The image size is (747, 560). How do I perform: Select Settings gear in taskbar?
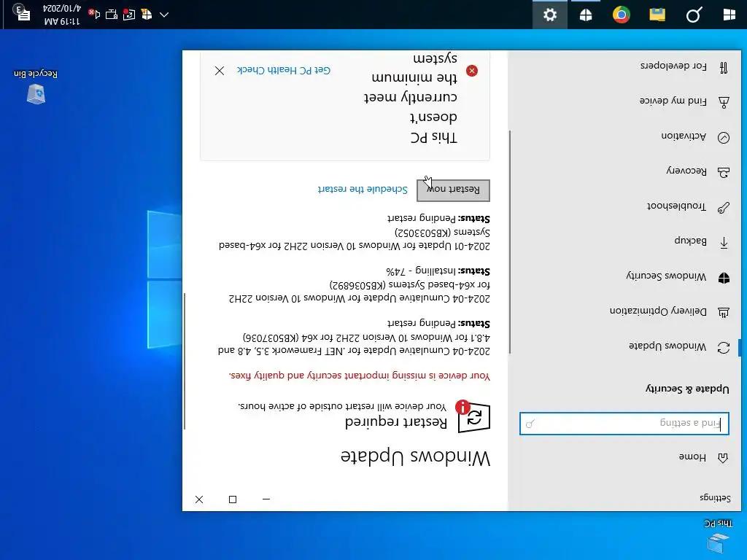pyautogui.click(x=550, y=15)
